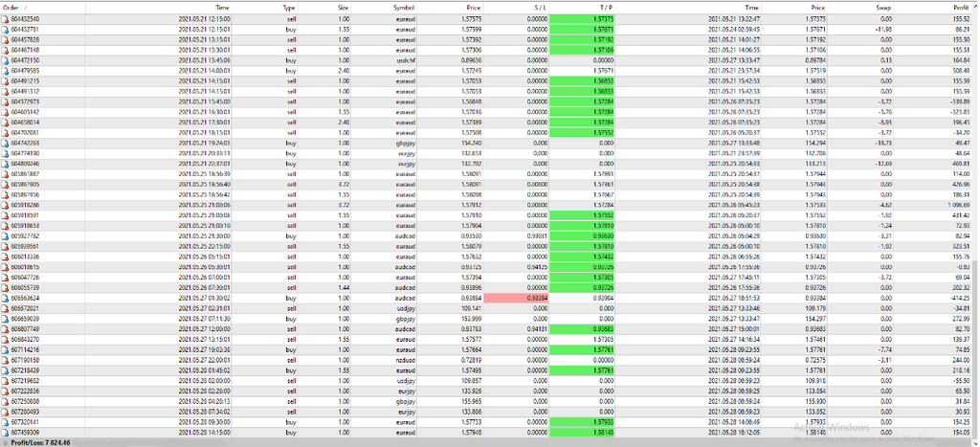Select the swap value -18.73

click(883, 144)
